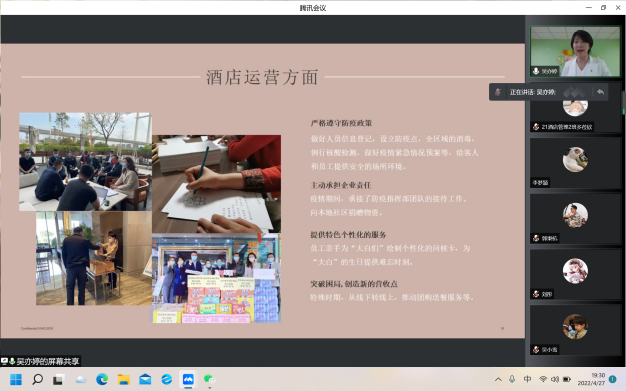The height and width of the screenshot is (391, 626).
Task: Open File Explorer from the taskbar
Action: pos(124,379)
